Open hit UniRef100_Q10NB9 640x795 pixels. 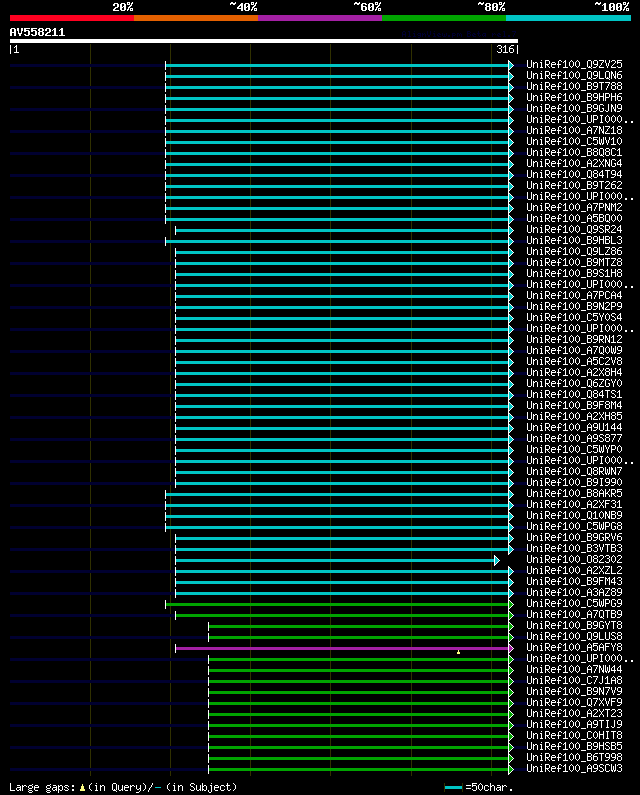[x=574, y=516]
